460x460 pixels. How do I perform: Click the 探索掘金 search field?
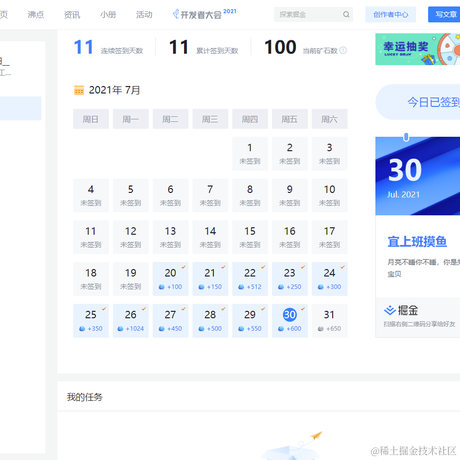pos(313,14)
